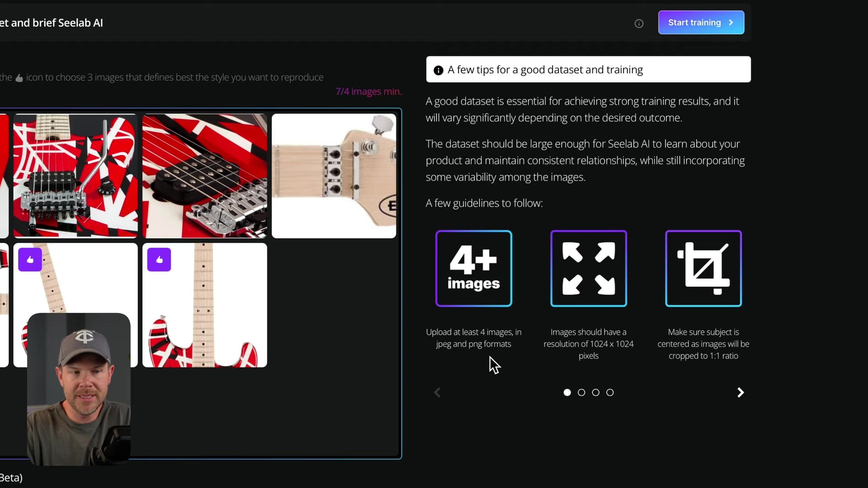Click the tips header 'A few tips for a good dataset'
This screenshot has height=488, width=868.
[588, 69]
